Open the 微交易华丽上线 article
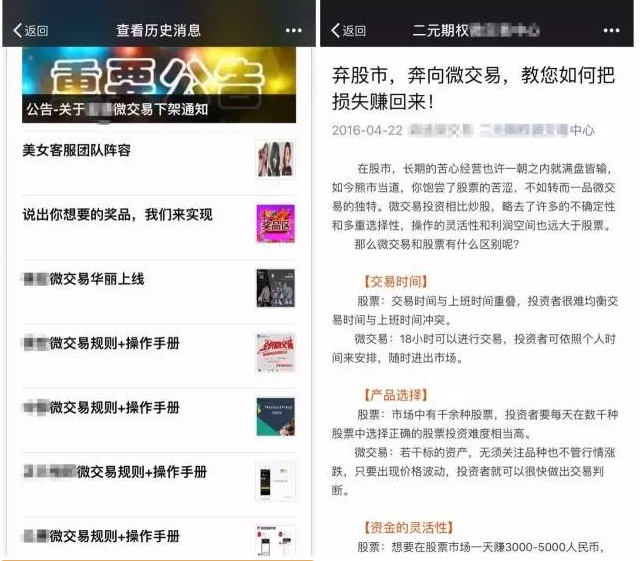 [x=84, y=279]
